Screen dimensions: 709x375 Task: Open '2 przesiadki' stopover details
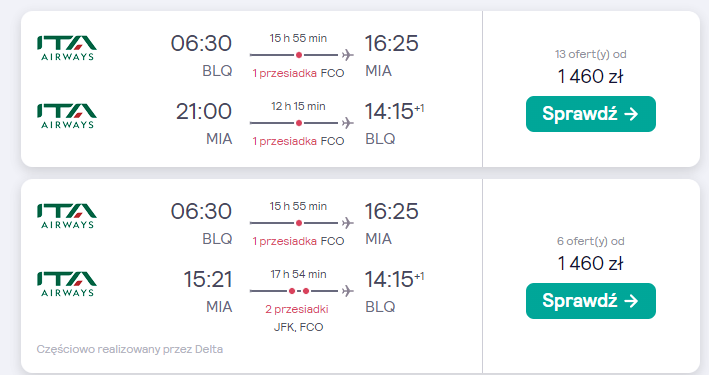click(297, 309)
